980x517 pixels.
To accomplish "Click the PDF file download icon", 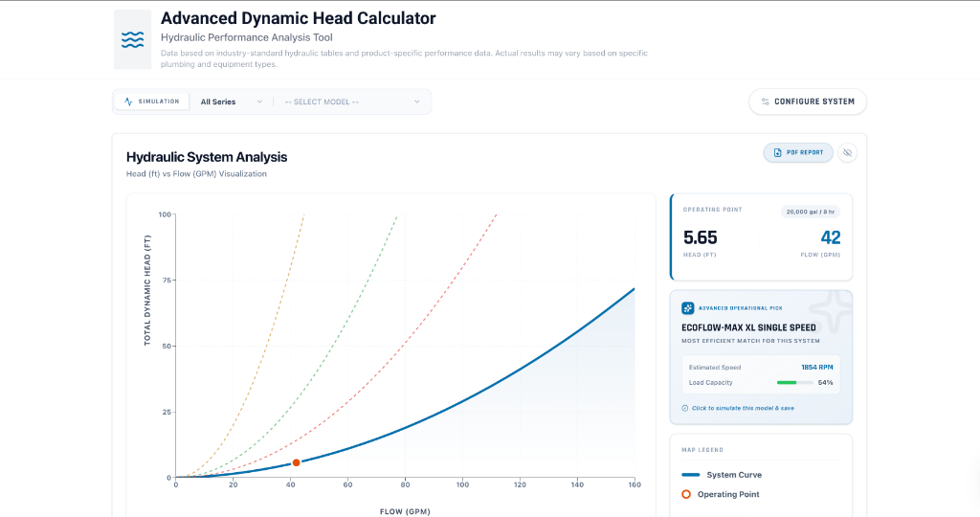I will tap(777, 152).
